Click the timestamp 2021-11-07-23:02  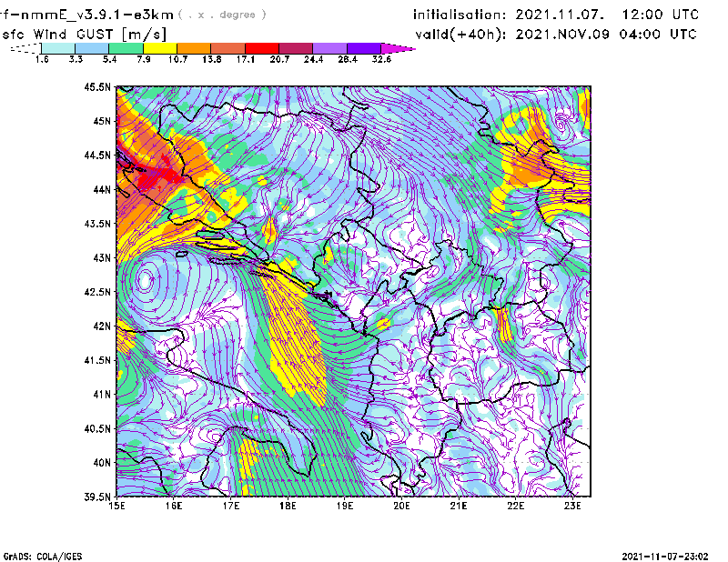pyautogui.click(x=665, y=557)
